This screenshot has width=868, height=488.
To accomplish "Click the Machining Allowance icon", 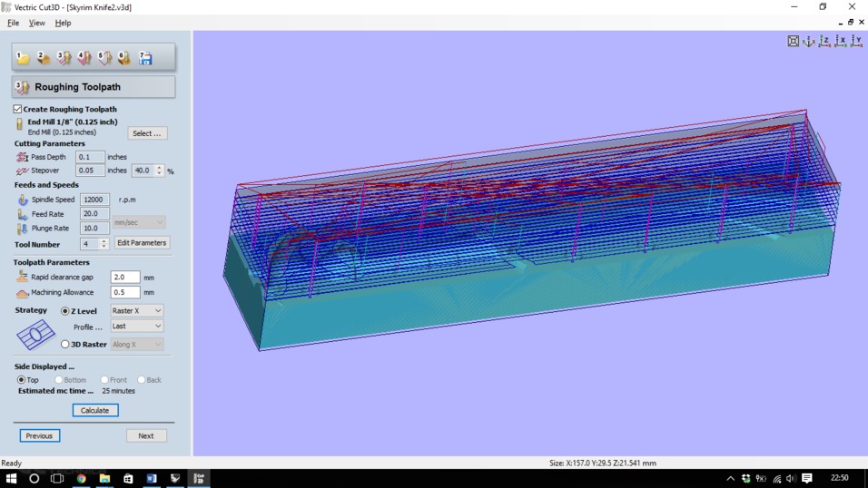I will (22, 292).
